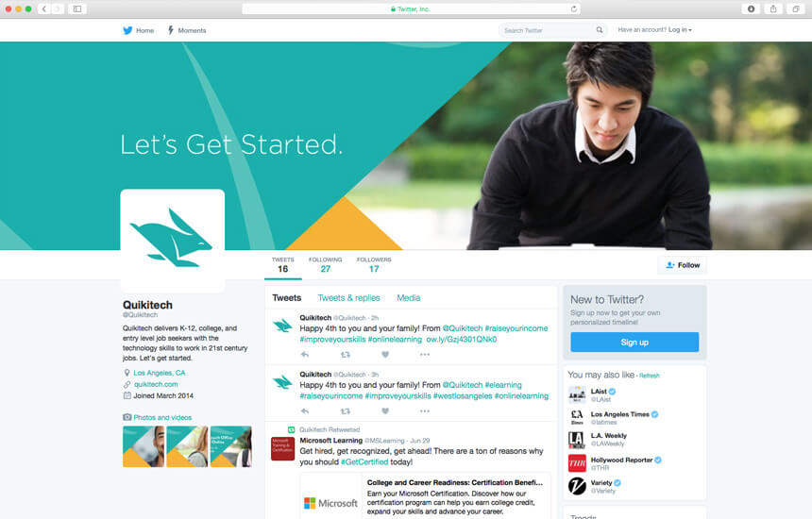Refresh the You may also like suggestions
Image resolution: width=812 pixels, height=519 pixels.
[650, 376]
